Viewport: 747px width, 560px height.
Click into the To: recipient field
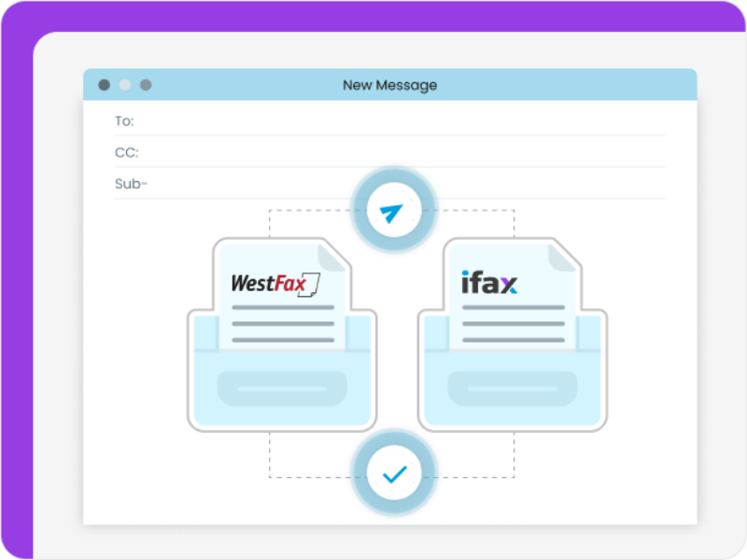[389, 121]
